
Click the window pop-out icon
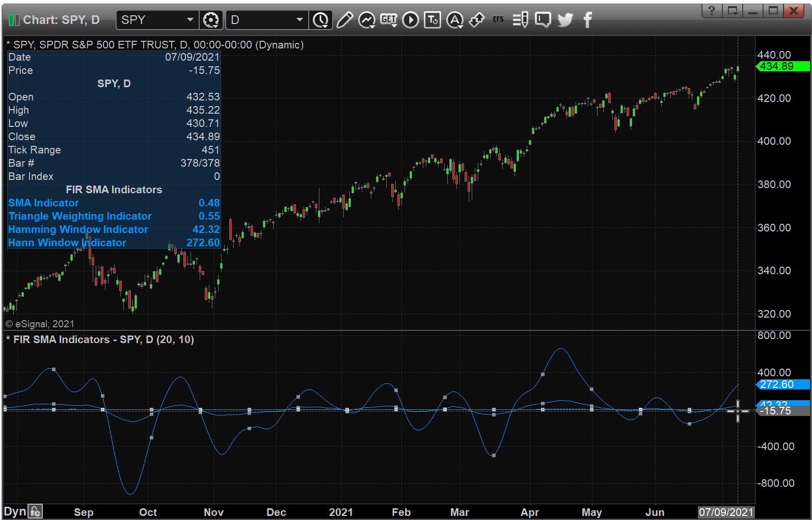[x=733, y=10]
